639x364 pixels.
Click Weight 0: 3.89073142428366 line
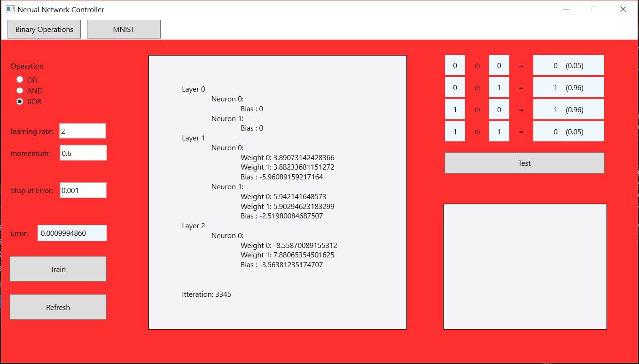pyautogui.click(x=288, y=157)
